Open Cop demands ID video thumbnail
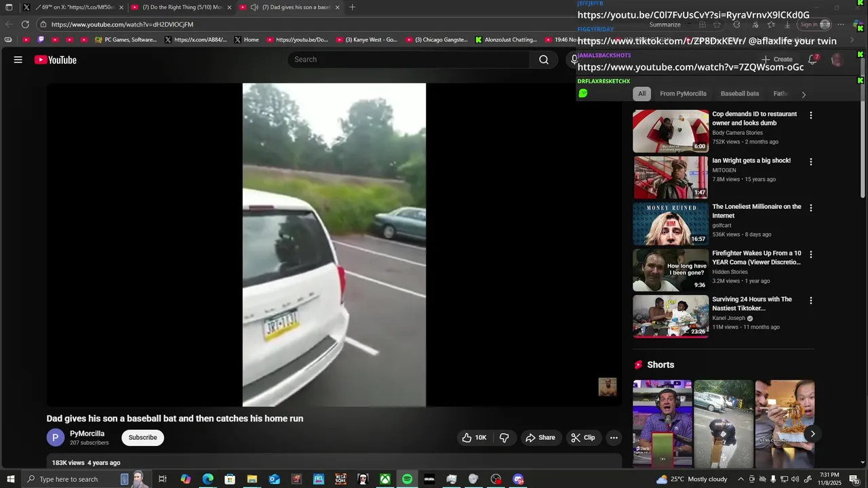This screenshot has width=868, height=488. coord(671,131)
